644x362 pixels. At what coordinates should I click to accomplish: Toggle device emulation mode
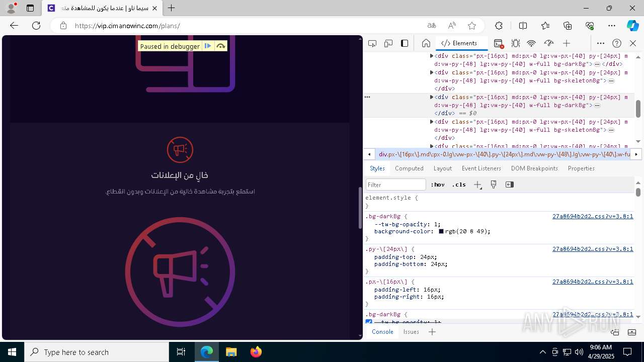388,43
